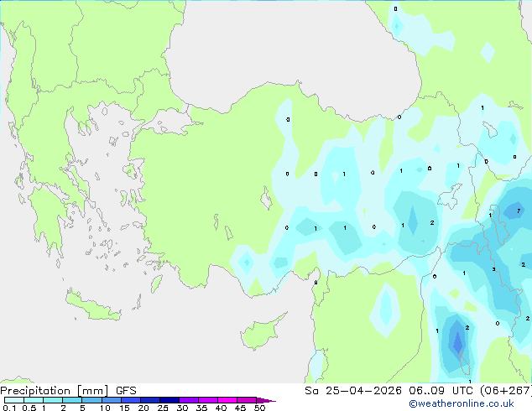Click the 'GFS' model label
Screen dimensions: 532x411
pyautogui.click(x=126, y=391)
